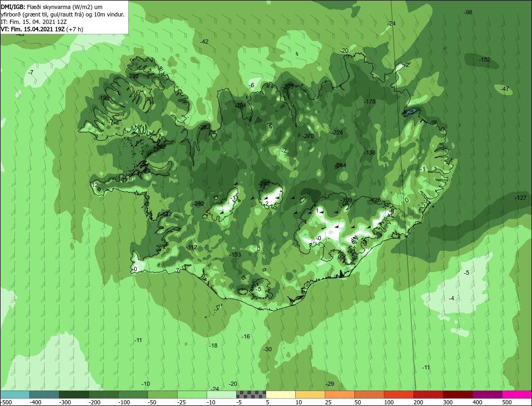Click the -178 value on the map
Viewport: 532px width, 406px height.
point(370,101)
